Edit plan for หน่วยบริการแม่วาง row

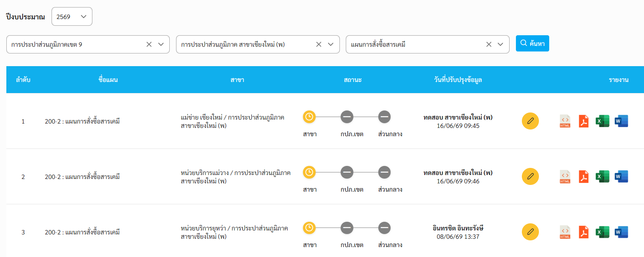coord(530,176)
